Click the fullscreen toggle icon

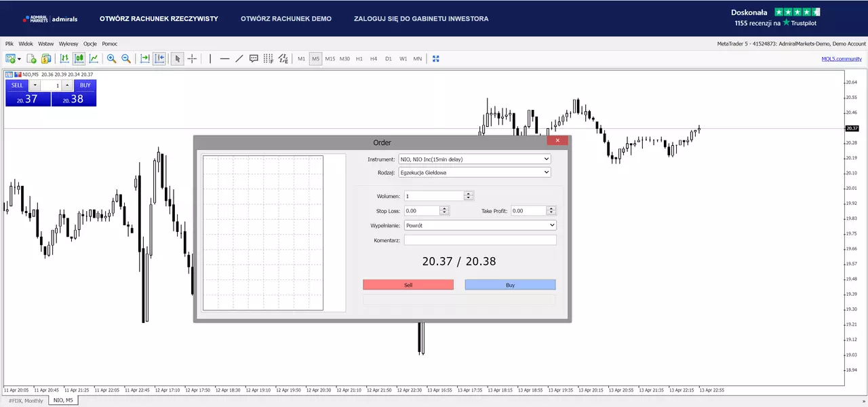point(436,59)
